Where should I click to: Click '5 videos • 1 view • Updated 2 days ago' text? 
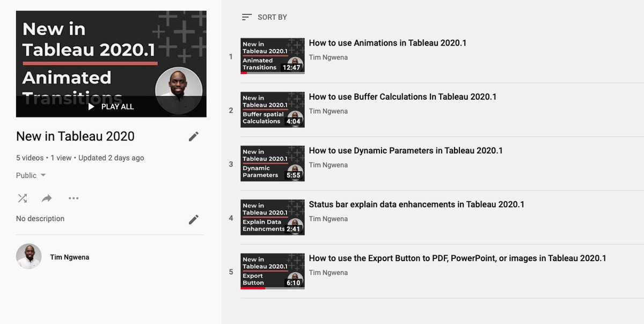[x=80, y=158]
